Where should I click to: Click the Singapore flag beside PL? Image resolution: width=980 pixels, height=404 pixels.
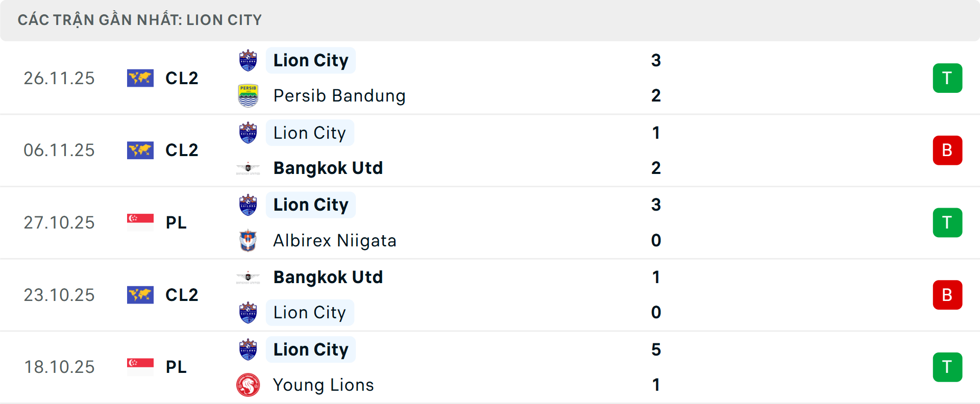[140, 223]
